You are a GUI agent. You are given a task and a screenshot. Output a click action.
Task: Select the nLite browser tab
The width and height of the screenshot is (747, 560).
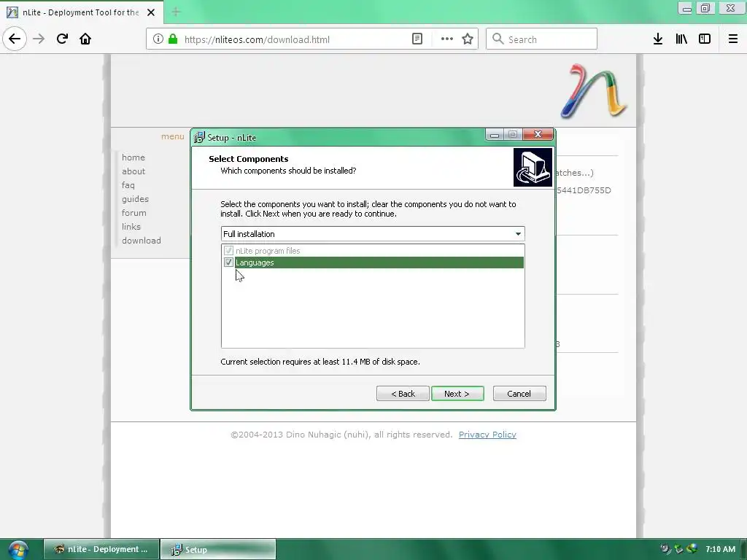80,12
